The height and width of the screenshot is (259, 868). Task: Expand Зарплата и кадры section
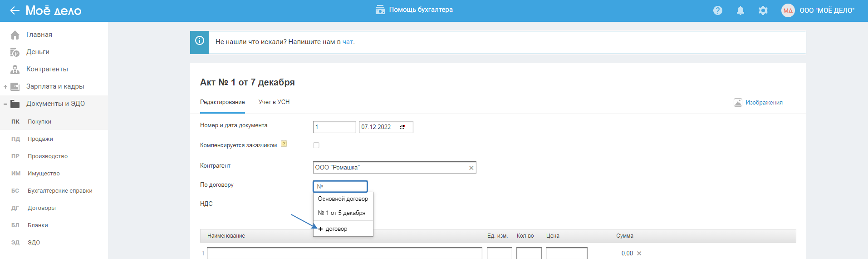point(5,86)
